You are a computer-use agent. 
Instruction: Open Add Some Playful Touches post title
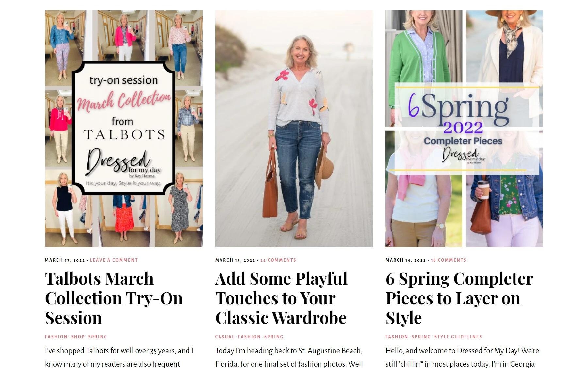tap(281, 298)
